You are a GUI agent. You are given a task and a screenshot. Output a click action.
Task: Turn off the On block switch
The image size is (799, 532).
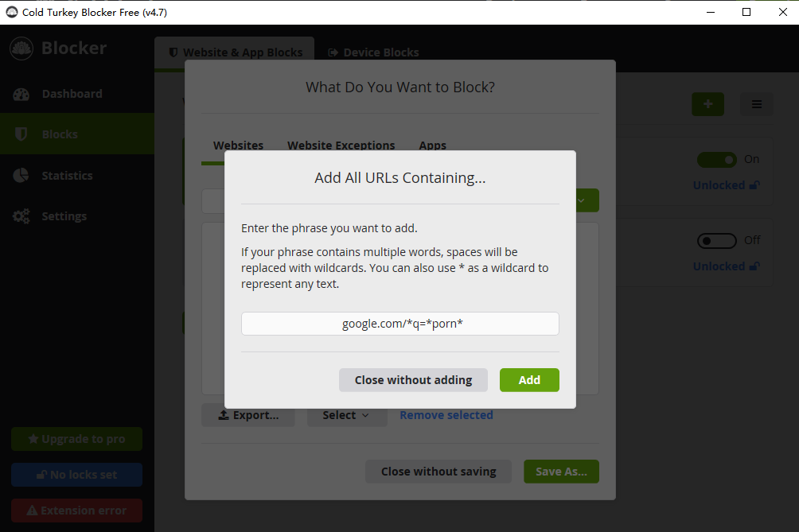click(x=717, y=160)
